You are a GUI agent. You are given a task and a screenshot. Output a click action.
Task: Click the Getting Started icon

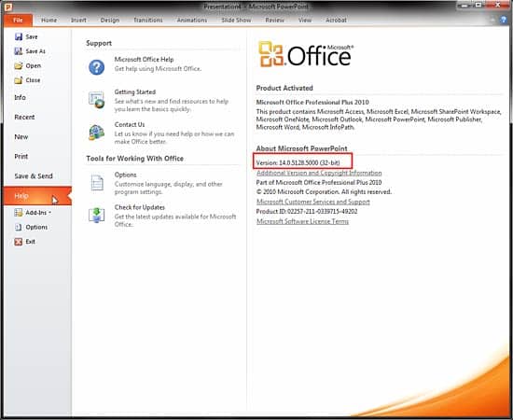coord(96,100)
